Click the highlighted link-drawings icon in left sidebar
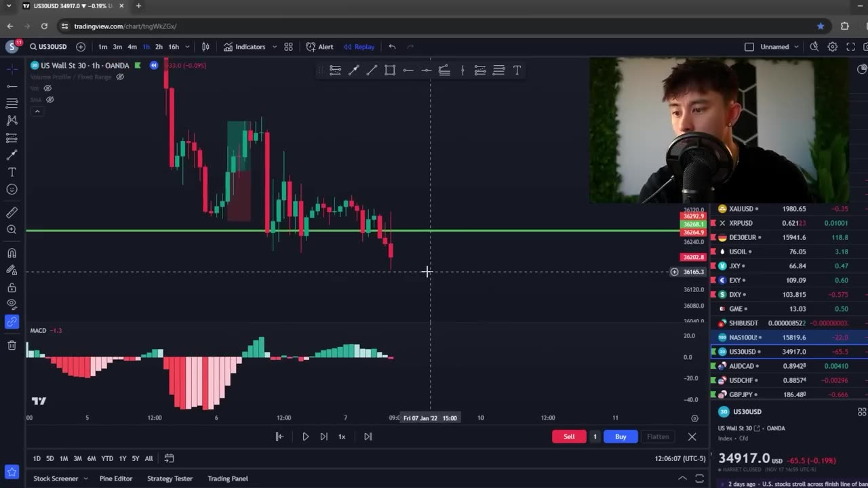 pyautogui.click(x=12, y=322)
